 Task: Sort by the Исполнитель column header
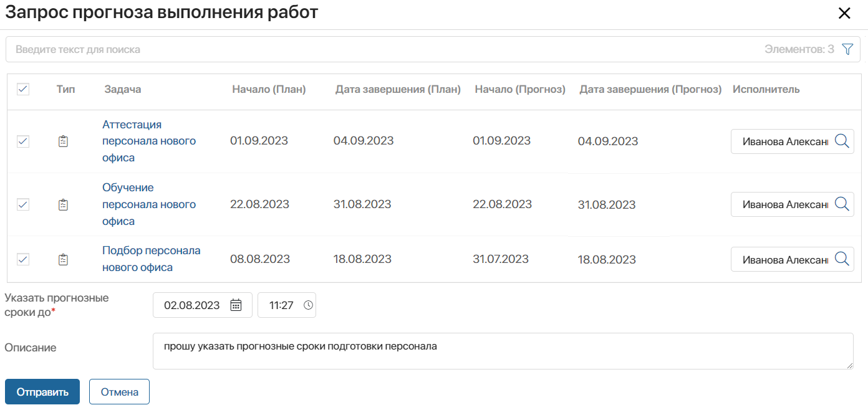coord(766,89)
